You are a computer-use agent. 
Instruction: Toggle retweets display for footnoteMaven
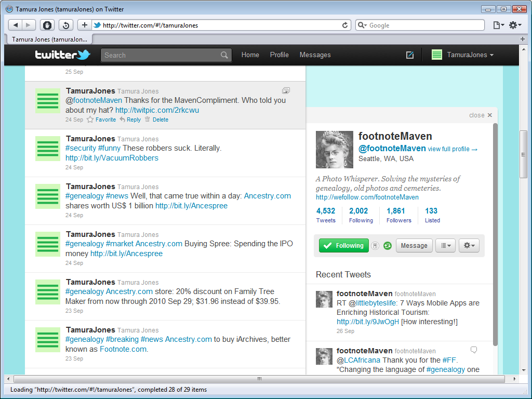point(388,246)
